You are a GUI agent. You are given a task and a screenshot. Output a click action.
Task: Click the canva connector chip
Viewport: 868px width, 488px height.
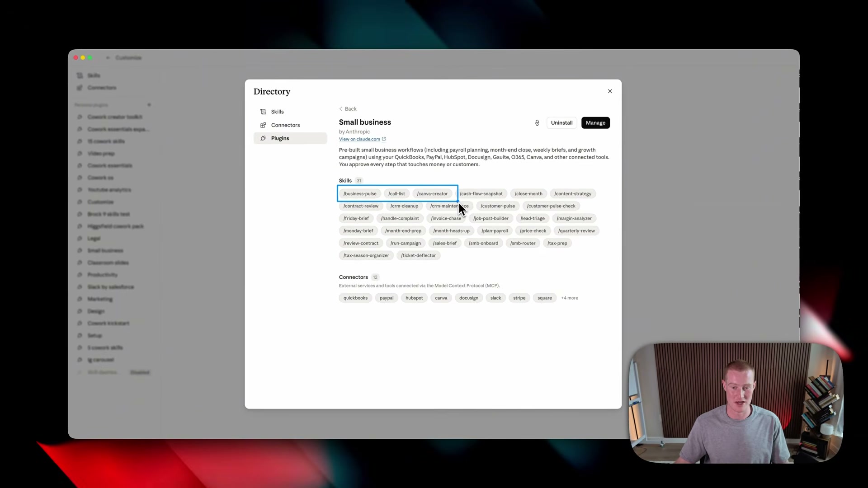pyautogui.click(x=441, y=298)
